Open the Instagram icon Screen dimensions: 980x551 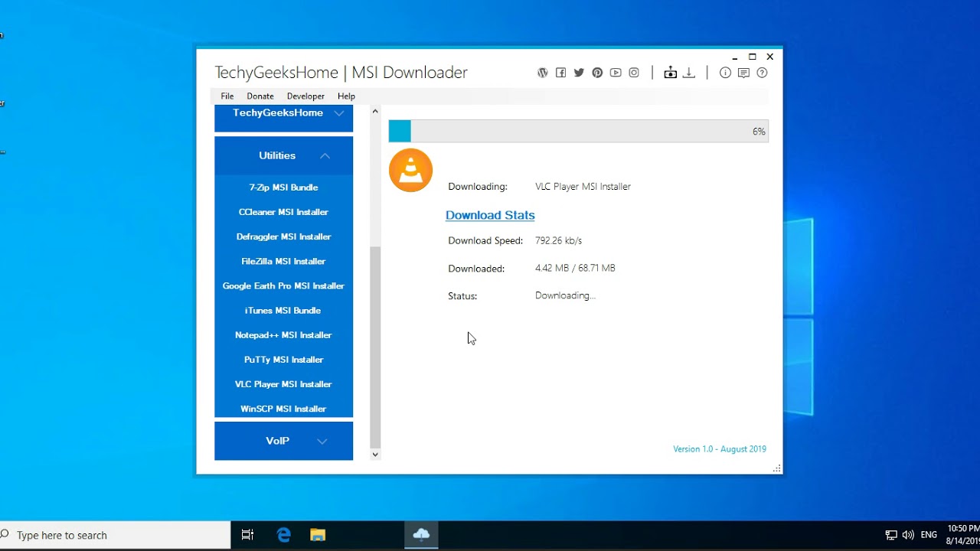pos(633,72)
